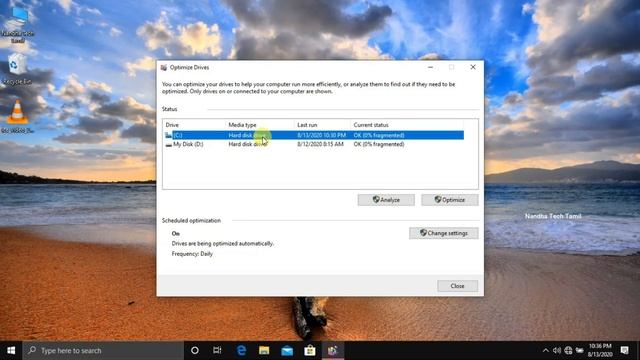Open Cortana from the taskbar
640x360 pixels.
click(195, 351)
